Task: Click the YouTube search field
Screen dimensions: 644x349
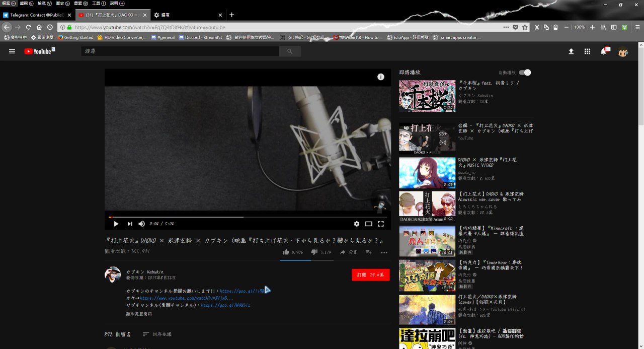Action: (x=180, y=51)
